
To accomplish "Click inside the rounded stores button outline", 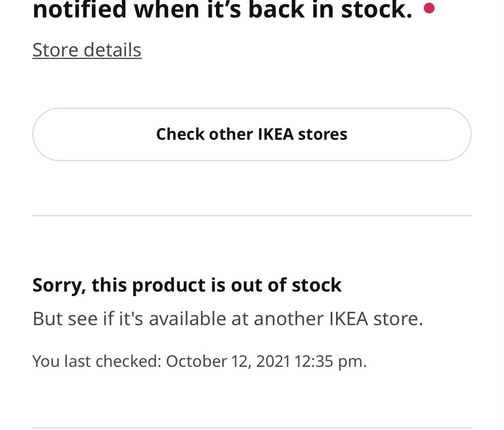I will 252,134.
